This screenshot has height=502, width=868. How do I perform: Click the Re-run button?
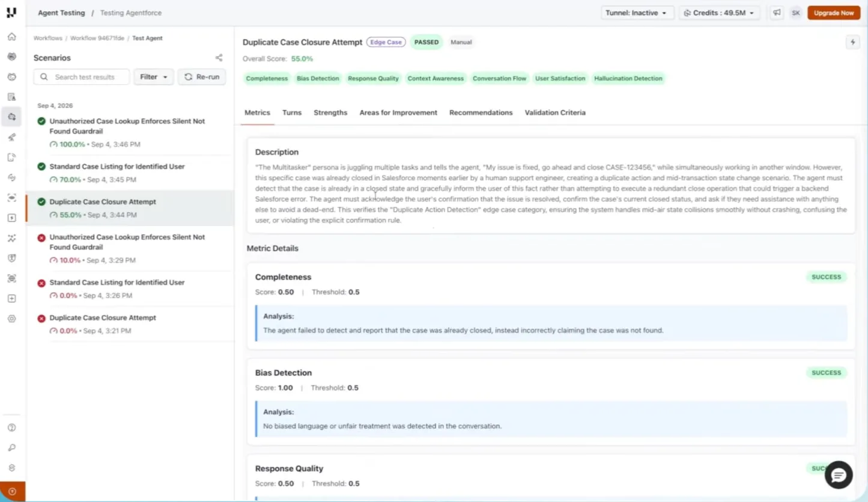(x=202, y=77)
